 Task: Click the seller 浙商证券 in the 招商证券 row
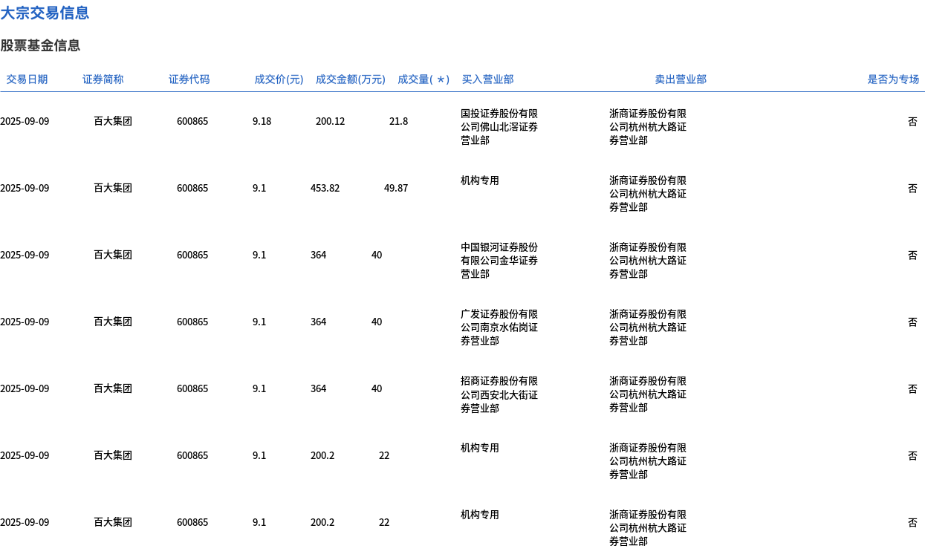click(648, 394)
